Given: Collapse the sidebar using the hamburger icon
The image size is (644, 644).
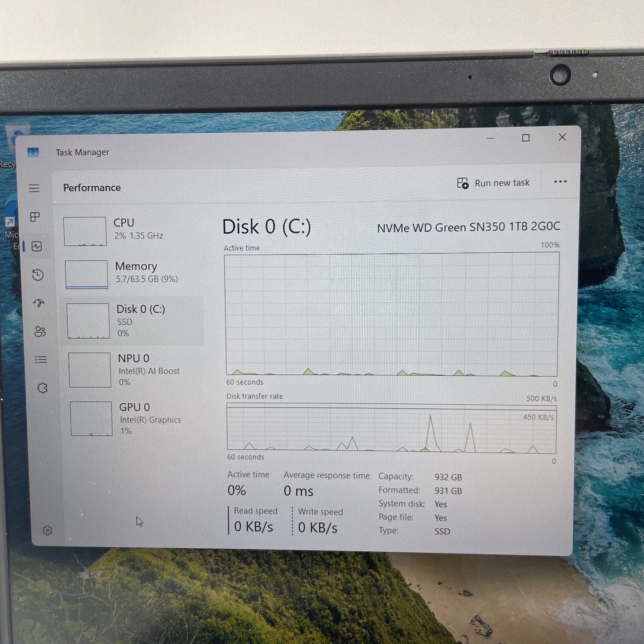Looking at the screenshot, I should [34, 188].
